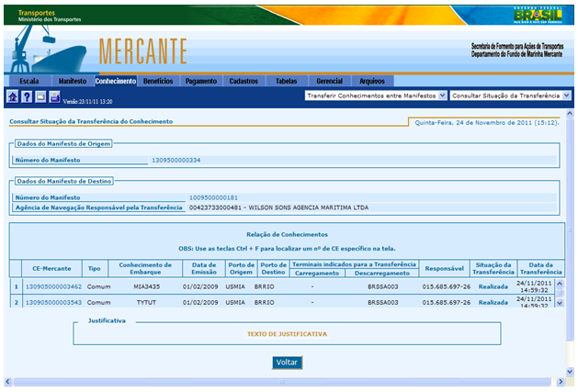The image size is (578, 392).
Task: Open Transferir Conhecimentos entre Manifestos dropdown
Action: click(x=375, y=95)
